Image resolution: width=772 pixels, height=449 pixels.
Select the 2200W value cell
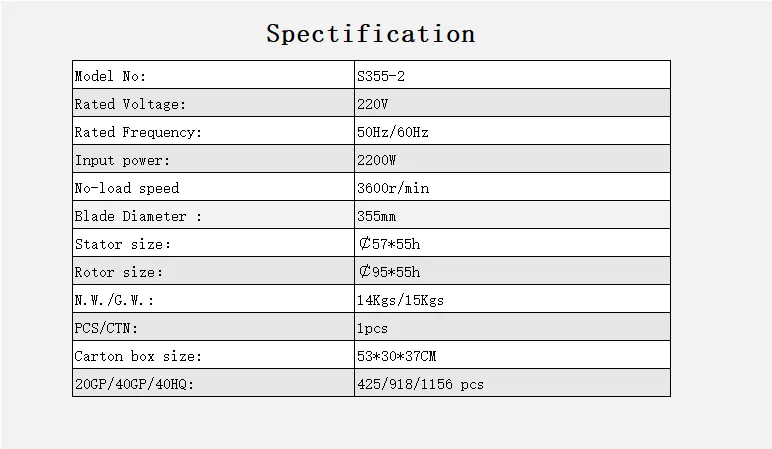pos(376,160)
